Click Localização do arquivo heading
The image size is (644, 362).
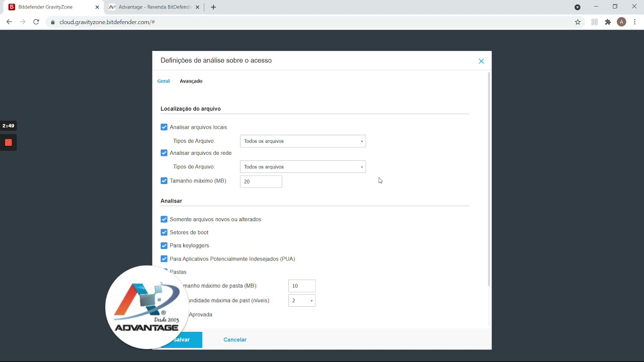191,109
